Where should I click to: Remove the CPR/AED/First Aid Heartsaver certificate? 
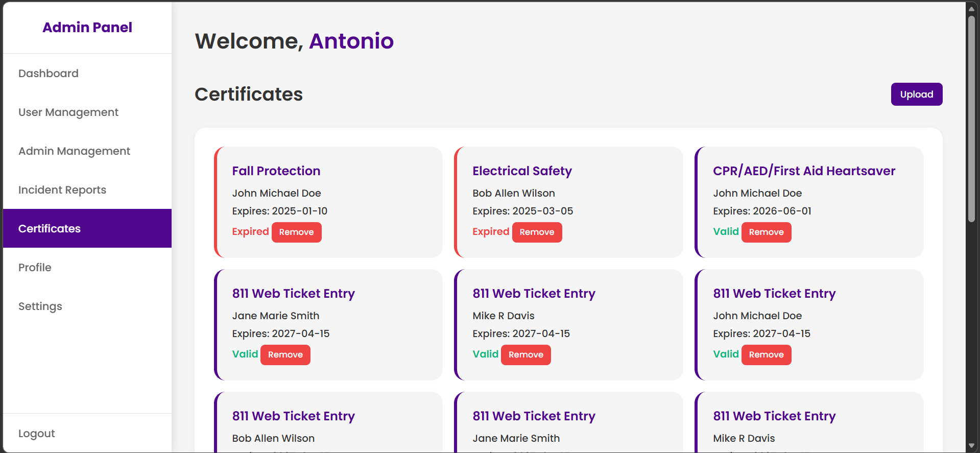point(766,232)
